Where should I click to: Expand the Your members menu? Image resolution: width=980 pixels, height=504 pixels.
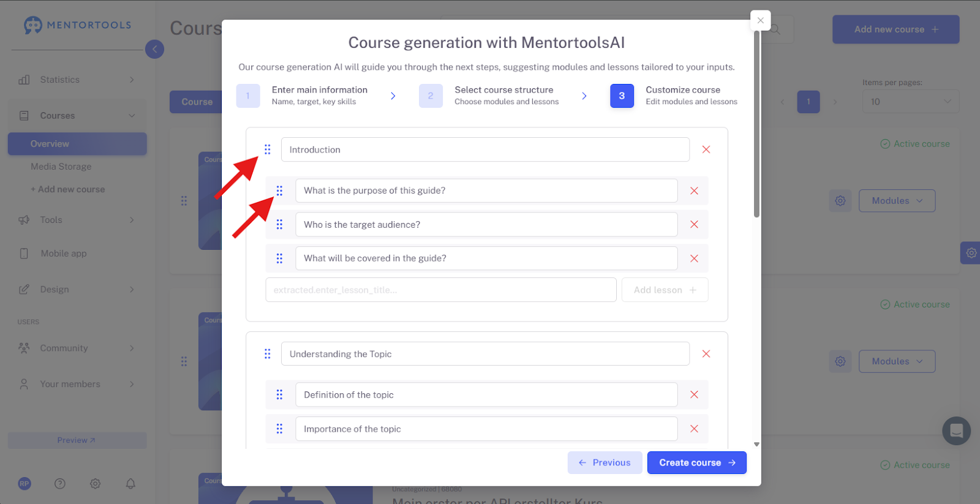click(x=77, y=384)
